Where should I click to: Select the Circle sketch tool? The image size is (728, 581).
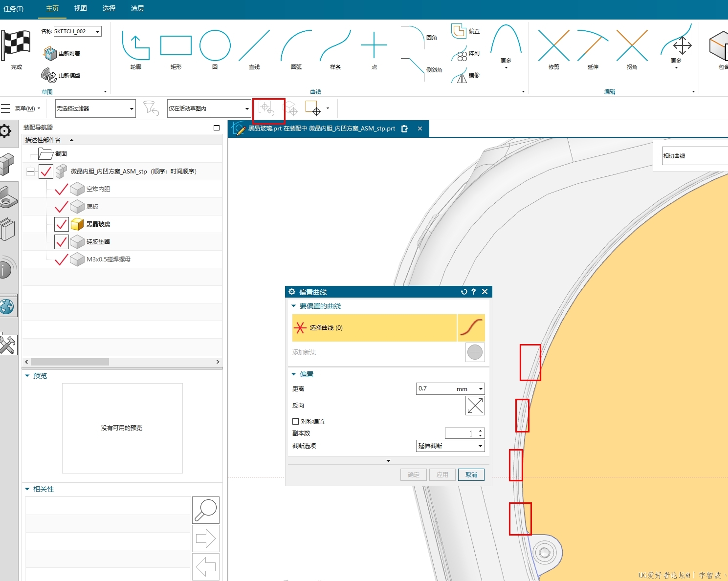coord(215,45)
